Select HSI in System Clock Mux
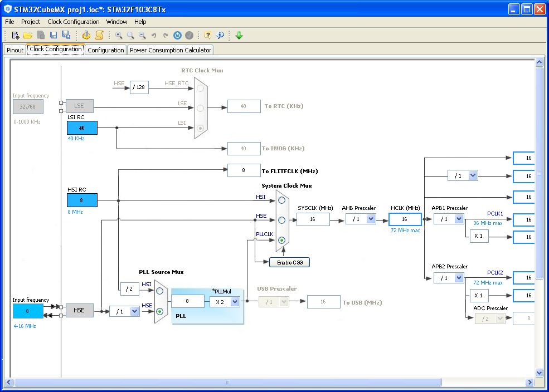This screenshot has height=392, width=549. point(281,200)
